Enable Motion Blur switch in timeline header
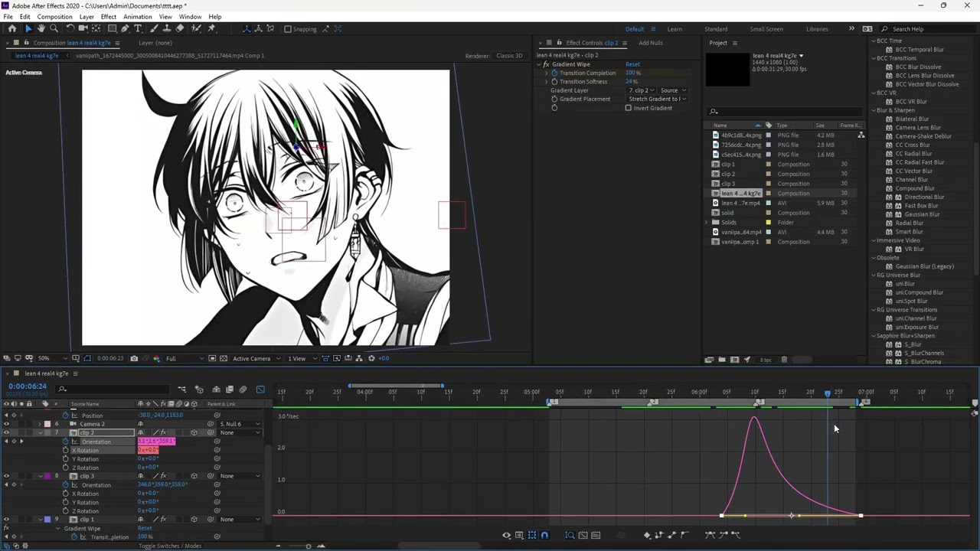Viewport: 980px width, 551px height. coord(243,390)
